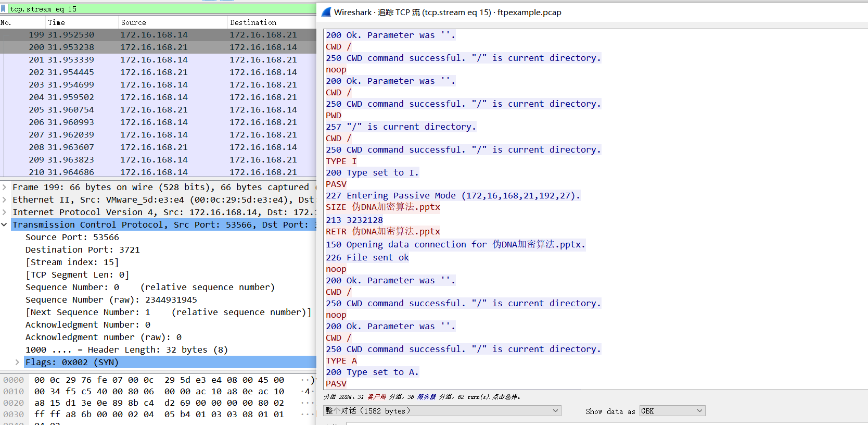This screenshot has height=425, width=868.
Task: Click hex dump row at offset 0020
Action: coord(158,403)
